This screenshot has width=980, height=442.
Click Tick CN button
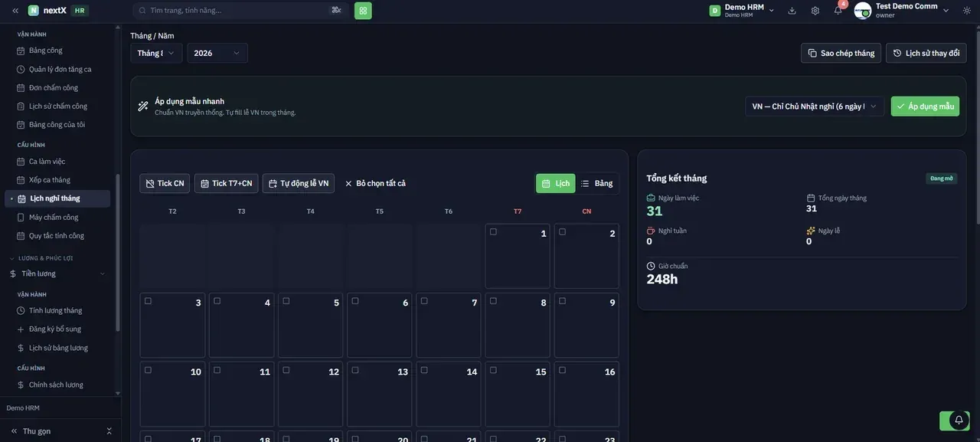coord(165,183)
